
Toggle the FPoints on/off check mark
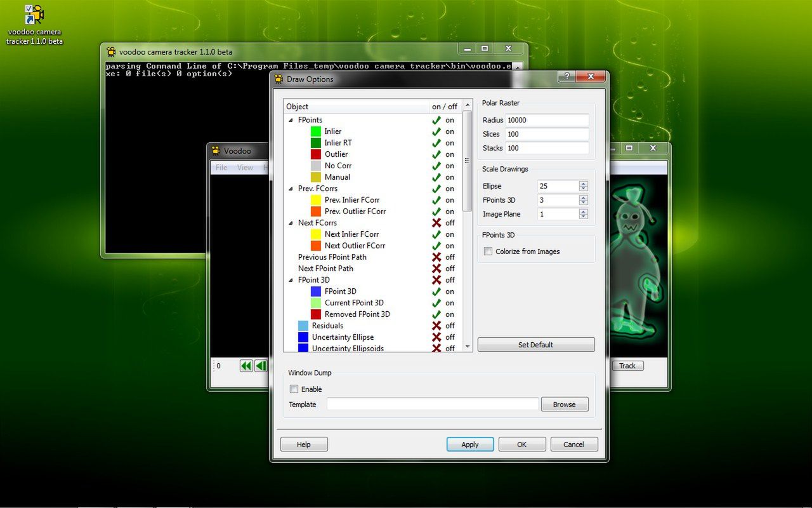(x=436, y=120)
